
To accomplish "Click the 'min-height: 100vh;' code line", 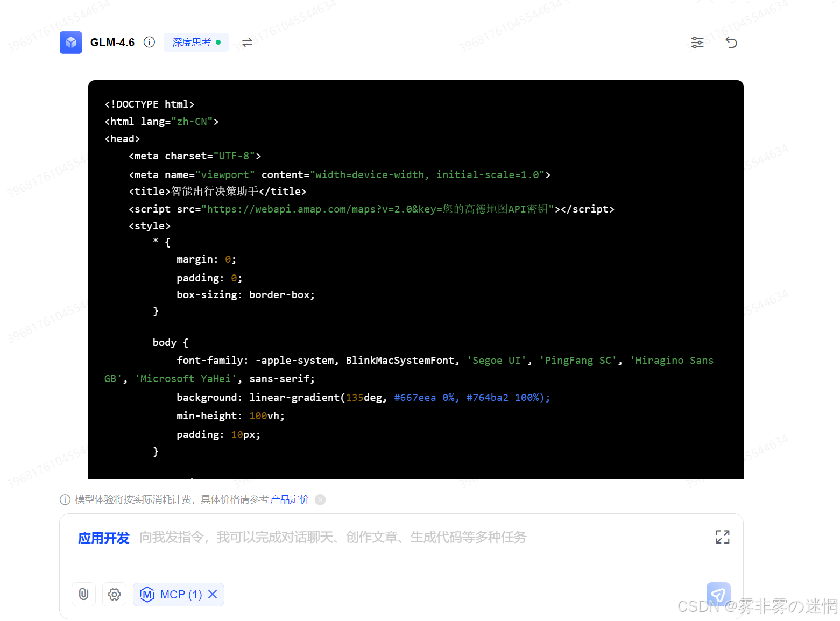I will (x=230, y=415).
